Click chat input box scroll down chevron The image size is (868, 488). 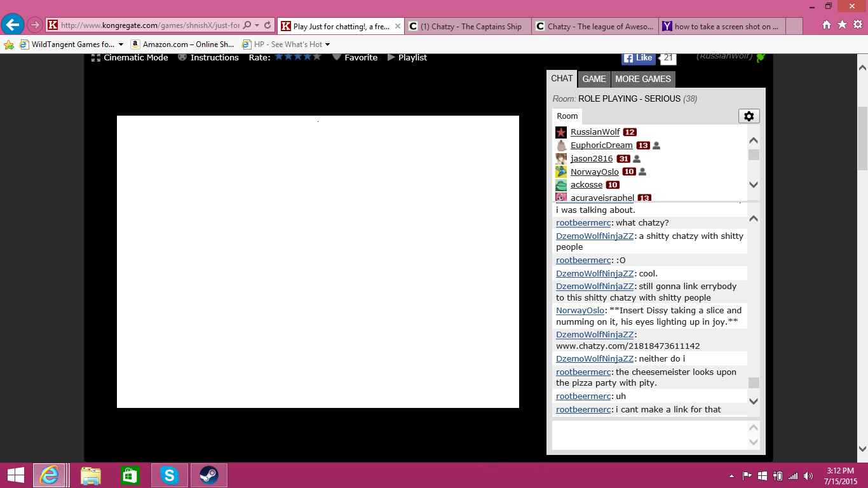[x=754, y=442]
